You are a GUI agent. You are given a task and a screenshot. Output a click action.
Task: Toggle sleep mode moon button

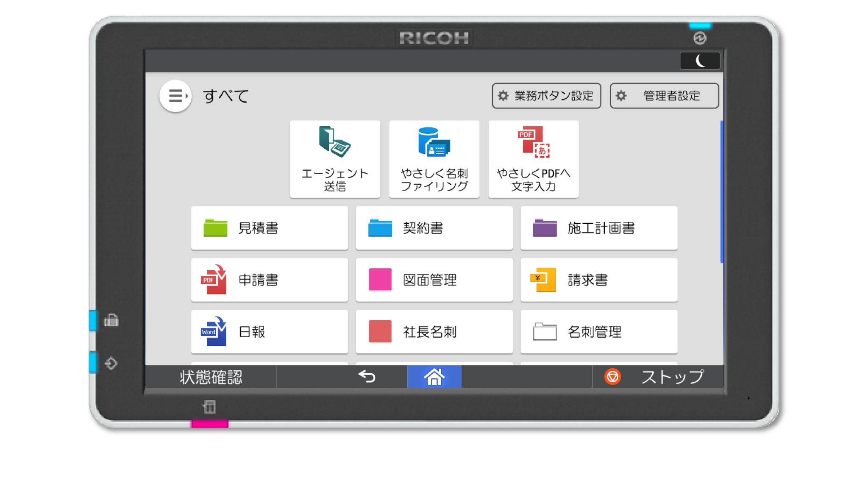point(700,61)
